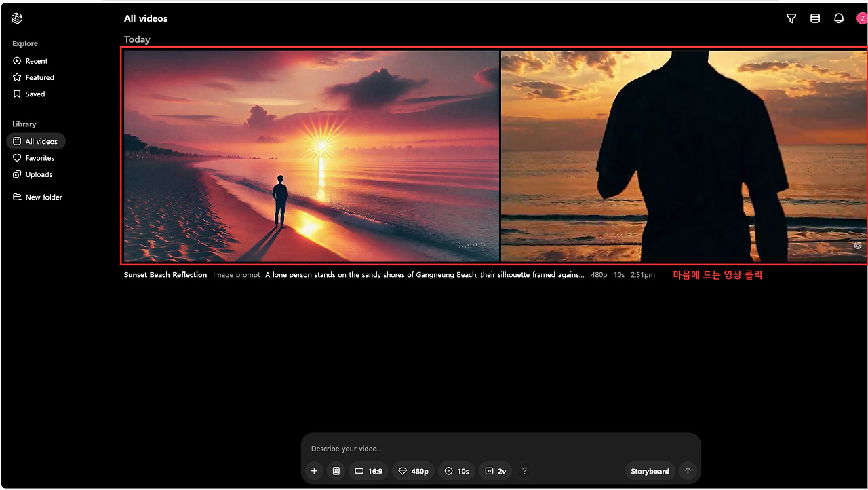Click the 480p value in the video caption
The height and width of the screenshot is (490, 868).
pos(599,275)
